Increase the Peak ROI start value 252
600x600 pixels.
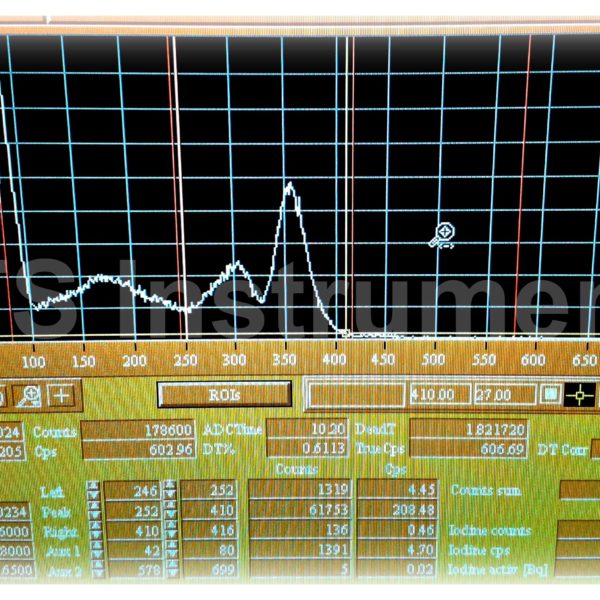click(94, 506)
